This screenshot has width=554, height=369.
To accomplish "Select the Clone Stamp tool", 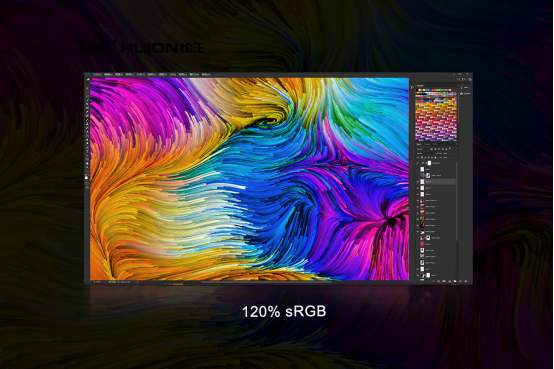I will (87, 124).
